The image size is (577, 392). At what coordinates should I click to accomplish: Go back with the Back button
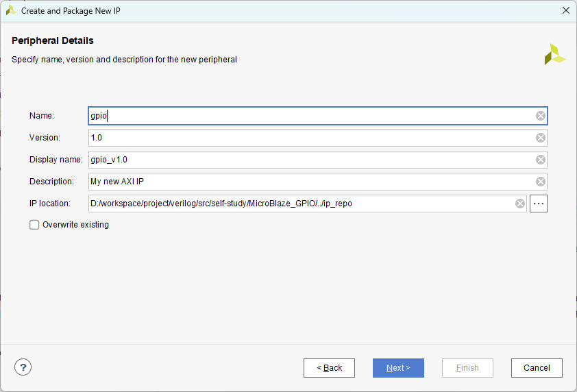point(329,368)
